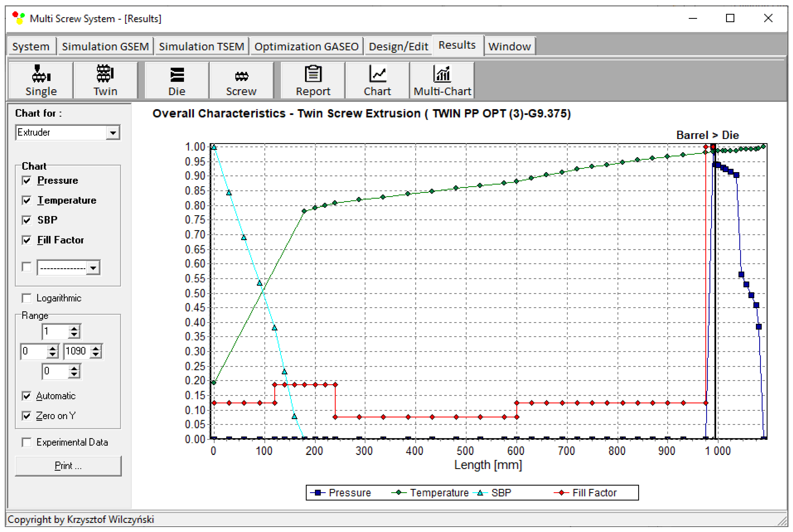This screenshot has height=532, width=793.
Task: Uncheck the Pressure chart checkbox
Action: 27,180
